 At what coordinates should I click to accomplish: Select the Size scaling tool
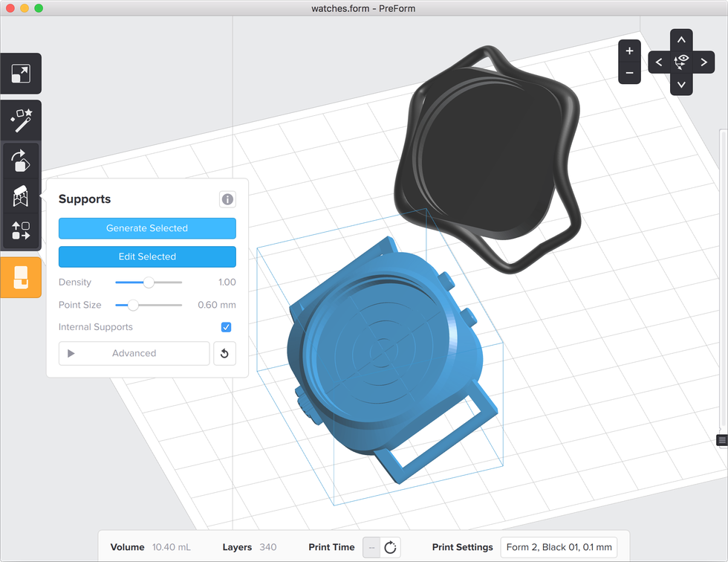point(21,73)
